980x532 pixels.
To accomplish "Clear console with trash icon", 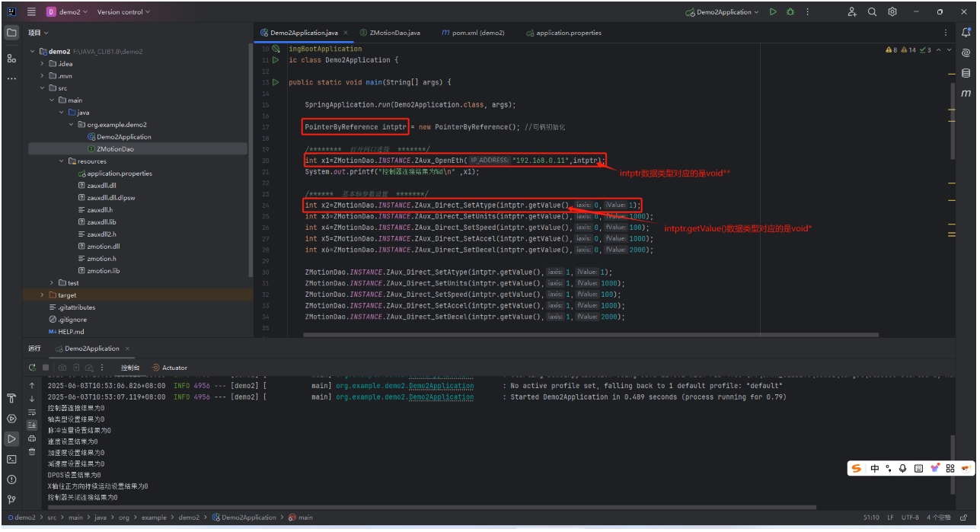I will pos(32,451).
